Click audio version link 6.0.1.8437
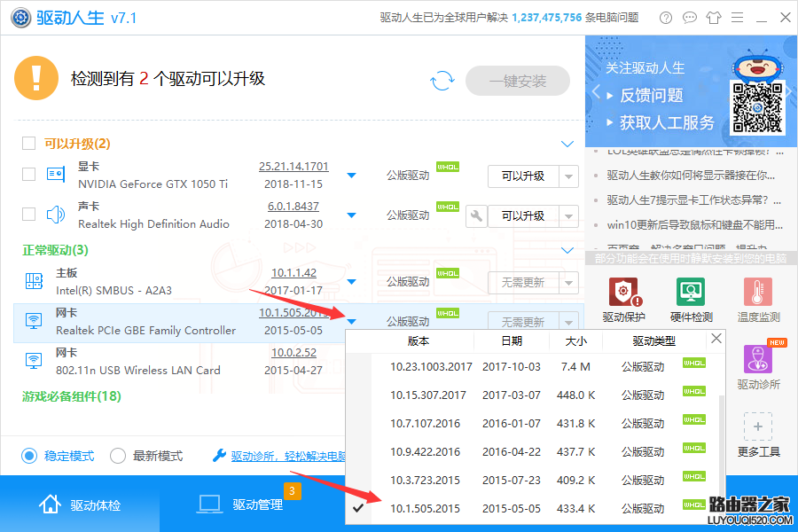This screenshot has height=532, width=798. pos(293,207)
